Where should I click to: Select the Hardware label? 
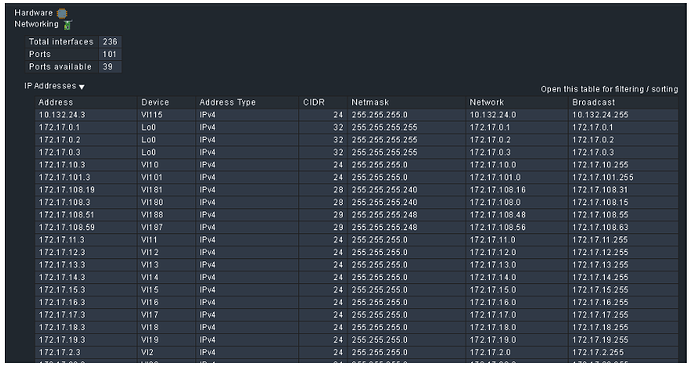[33, 13]
